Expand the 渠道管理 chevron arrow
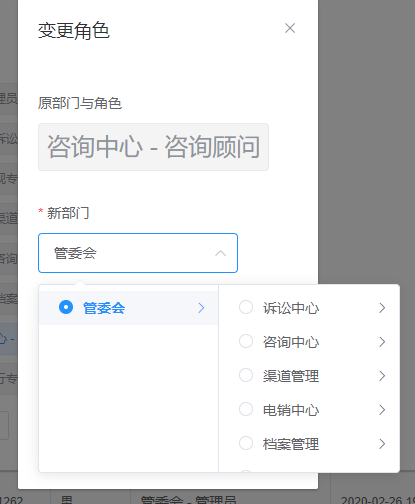This screenshot has height=504, width=415. click(x=382, y=376)
